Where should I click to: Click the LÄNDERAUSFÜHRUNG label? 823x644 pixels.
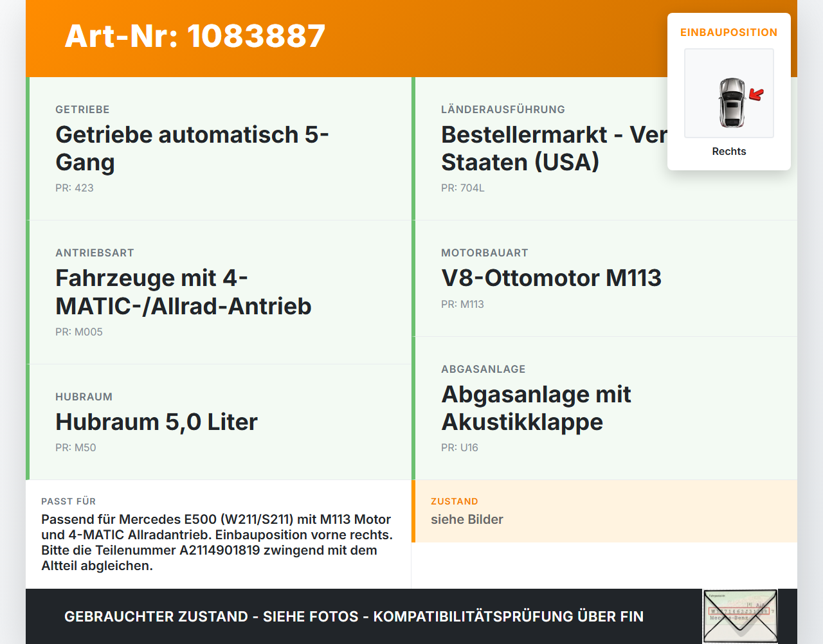coord(503,109)
